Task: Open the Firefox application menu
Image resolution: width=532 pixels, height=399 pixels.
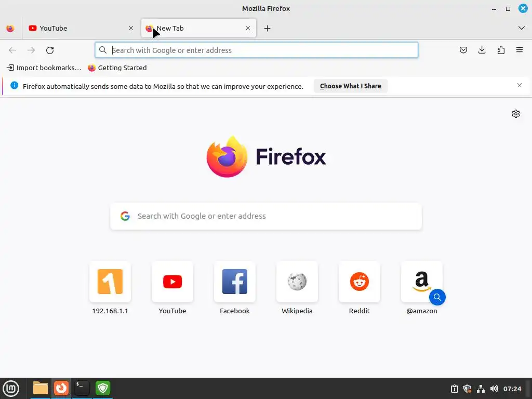Action: tap(520, 50)
